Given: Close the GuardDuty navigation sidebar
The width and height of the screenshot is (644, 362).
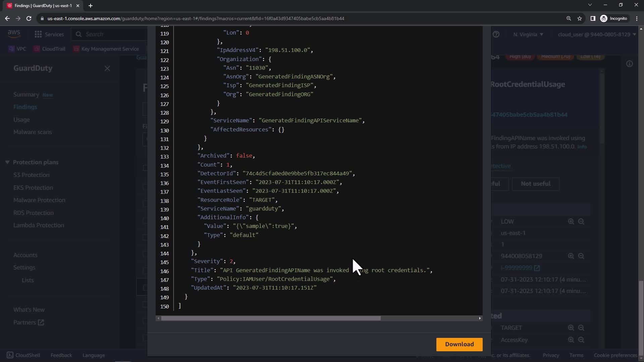Looking at the screenshot, I should pyautogui.click(x=107, y=68).
